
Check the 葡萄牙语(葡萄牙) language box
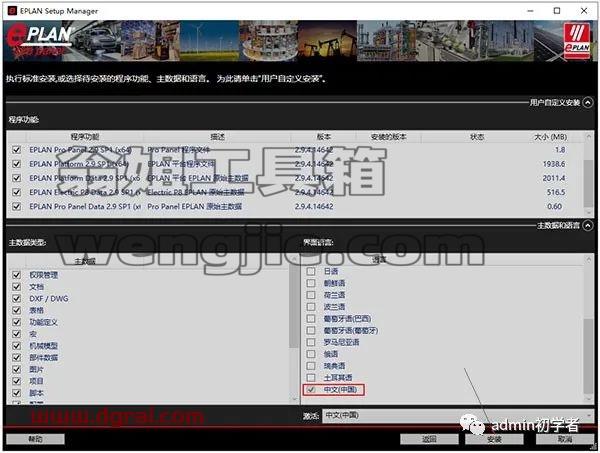(x=311, y=331)
